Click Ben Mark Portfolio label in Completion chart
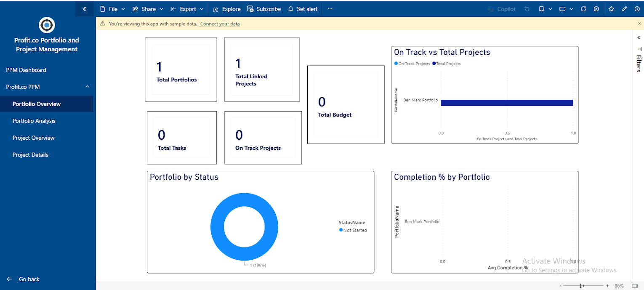The height and width of the screenshot is (290, 644). (x=422, y=221)
